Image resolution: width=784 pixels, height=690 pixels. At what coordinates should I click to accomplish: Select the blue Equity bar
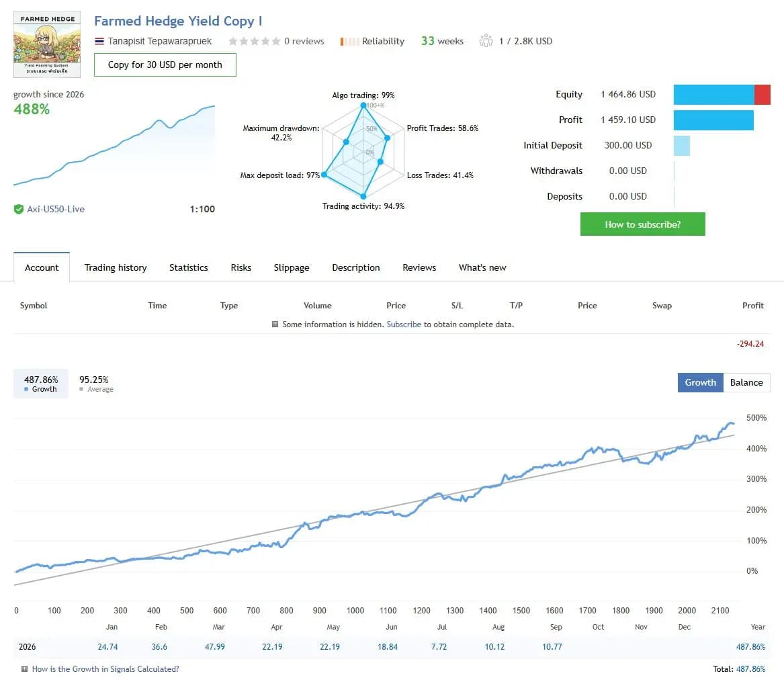[x=713, y=95]
